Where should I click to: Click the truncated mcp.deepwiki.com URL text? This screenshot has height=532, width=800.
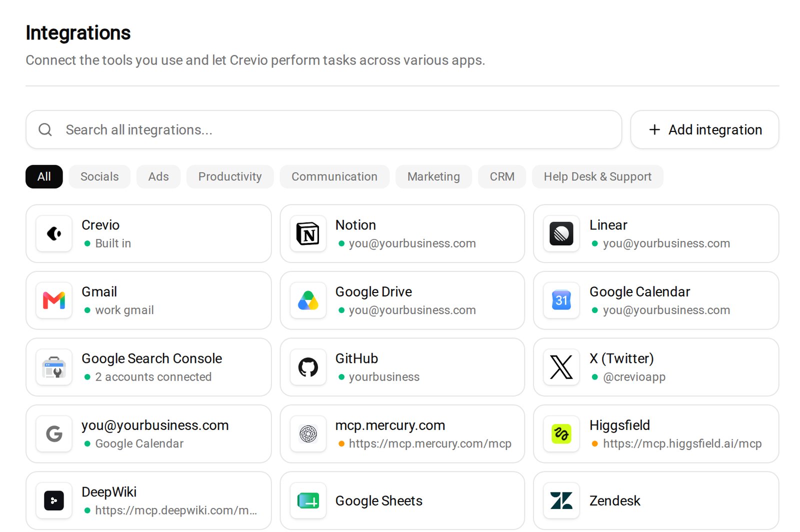pos(176,510)
